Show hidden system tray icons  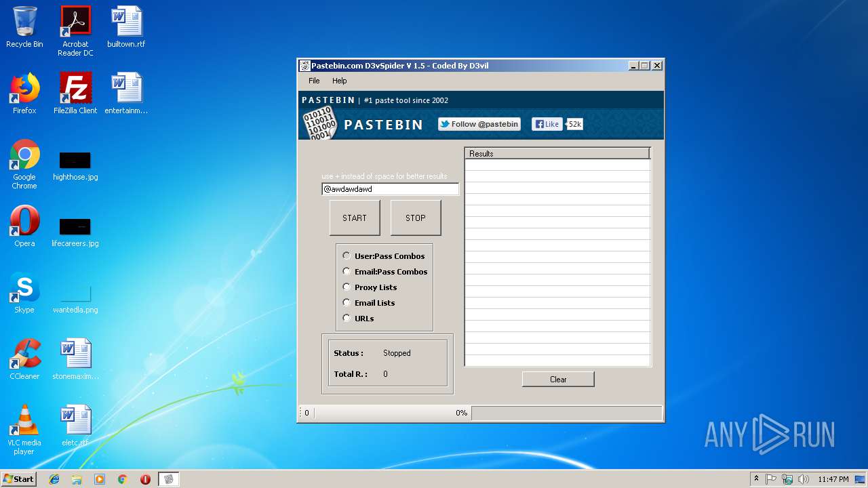pyautogui.click(x=756, y=479)
